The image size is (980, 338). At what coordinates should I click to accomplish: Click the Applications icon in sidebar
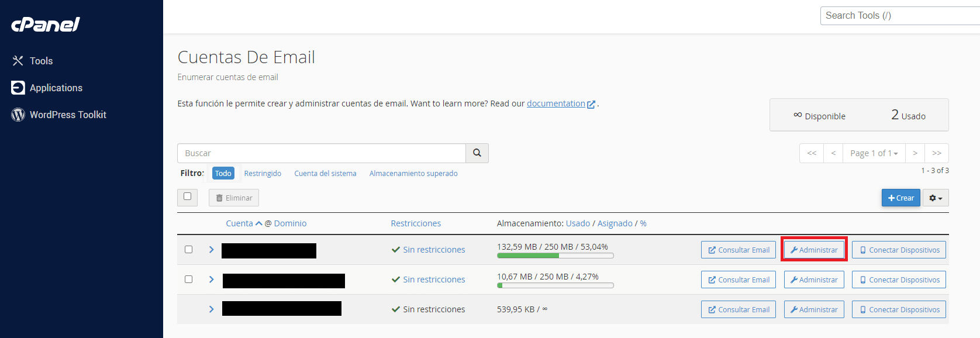coord(18,88)
